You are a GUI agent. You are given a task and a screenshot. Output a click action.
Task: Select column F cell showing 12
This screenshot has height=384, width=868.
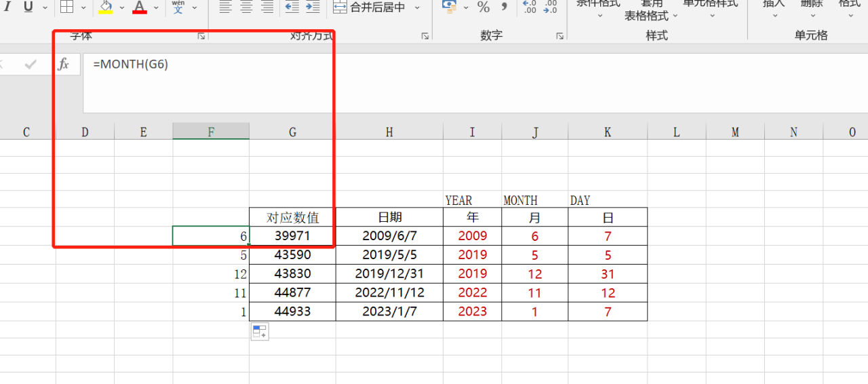coord(211,273)
